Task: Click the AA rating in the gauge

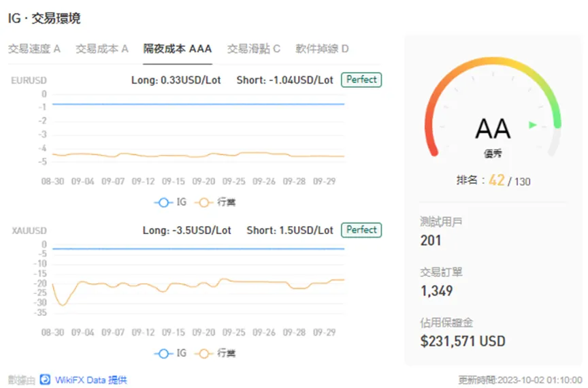Action: click(x=493, y=129)
